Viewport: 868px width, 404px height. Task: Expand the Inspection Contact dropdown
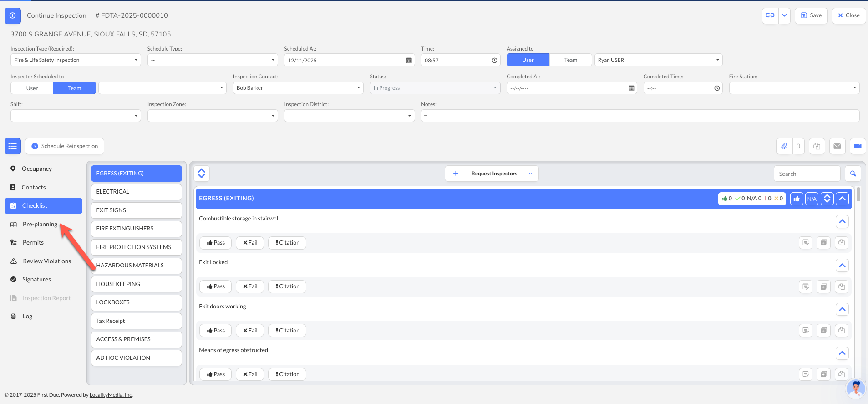(x=298, y=88)
